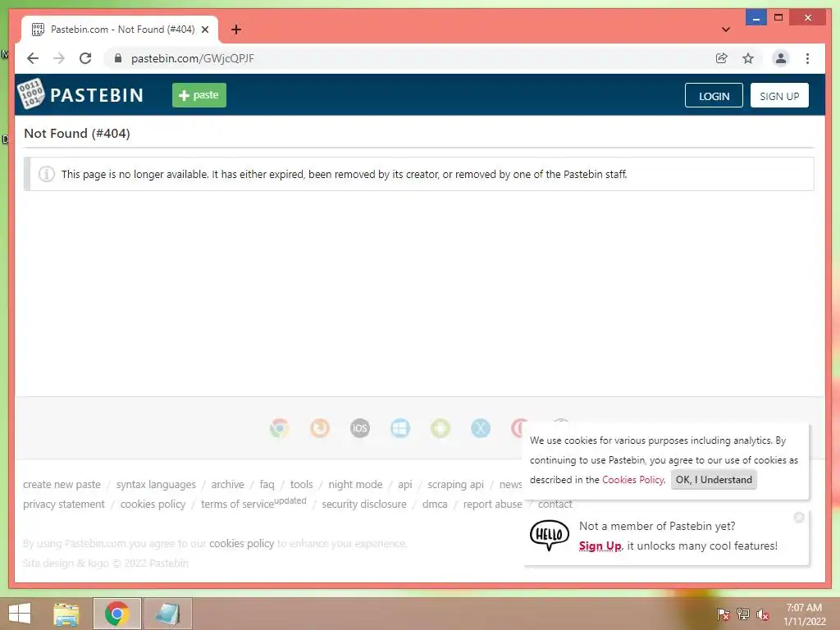Viewport: 840px width, 630px height.
Task: Click the Firefox add-on footer icon
Action: point(320,428)
